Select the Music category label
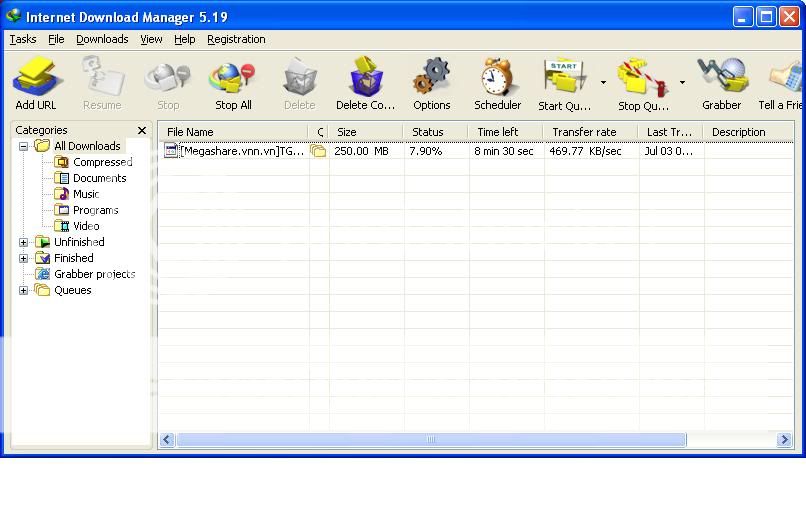Image resolution: width=806 pixels, height=512 pixels. (x=86, y=194)
